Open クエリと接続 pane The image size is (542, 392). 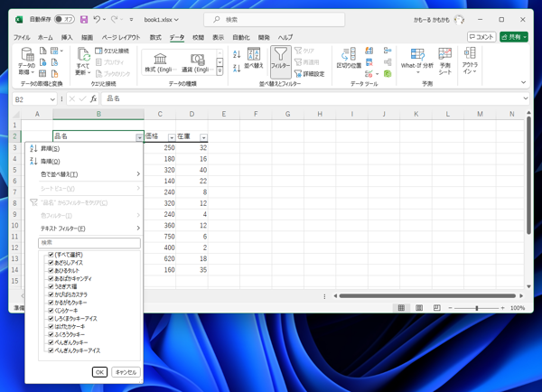point(112,51)
